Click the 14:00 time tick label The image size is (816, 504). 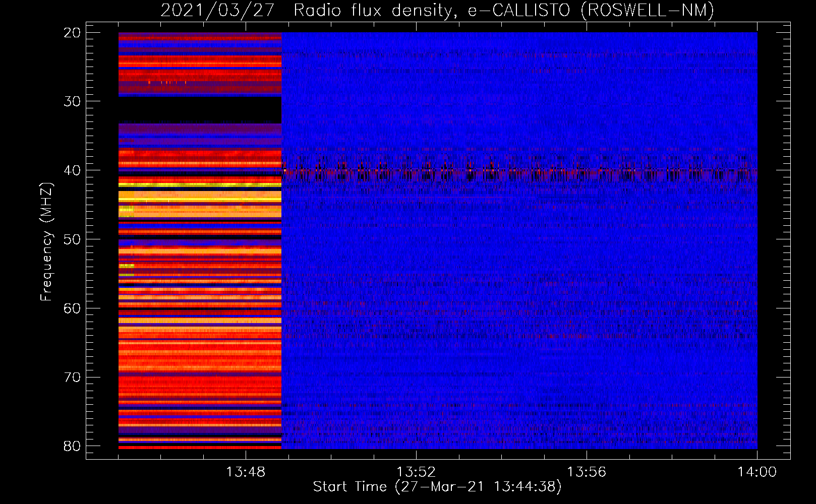point(757,472)
